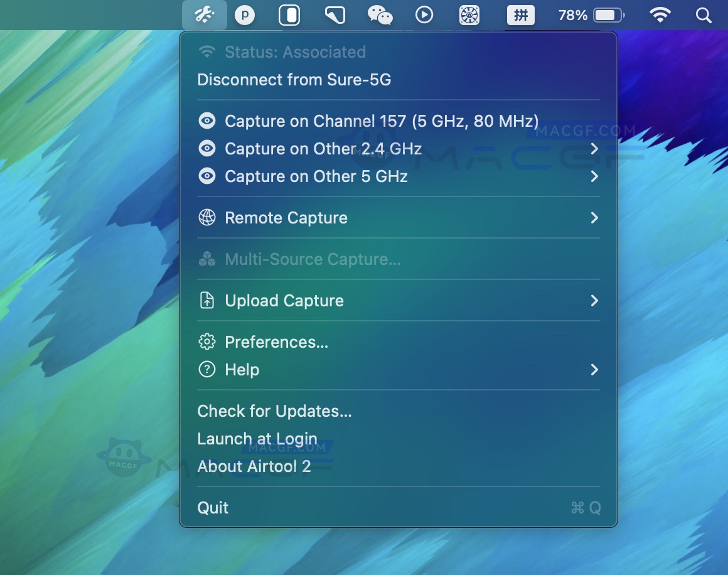Screen dimensions: 728x575
Task: Select Disconnect from Sure-5G
Action: point(295,80)
